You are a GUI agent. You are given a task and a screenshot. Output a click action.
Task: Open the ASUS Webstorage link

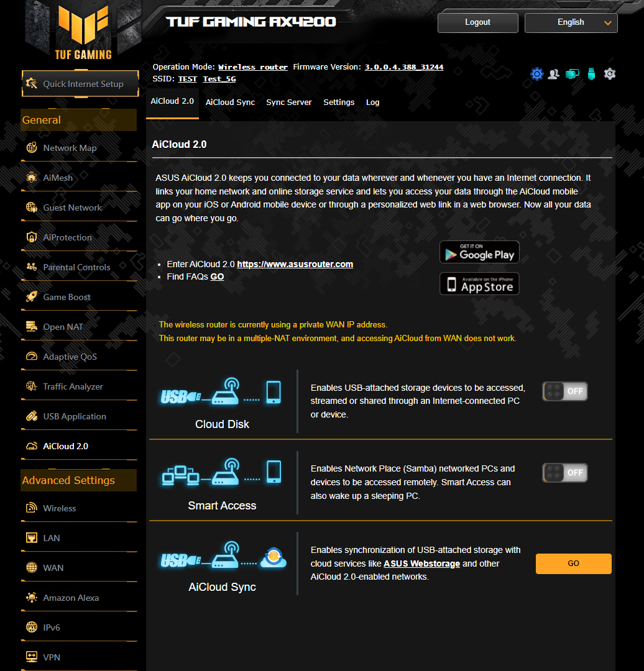[x=421, y=564]
